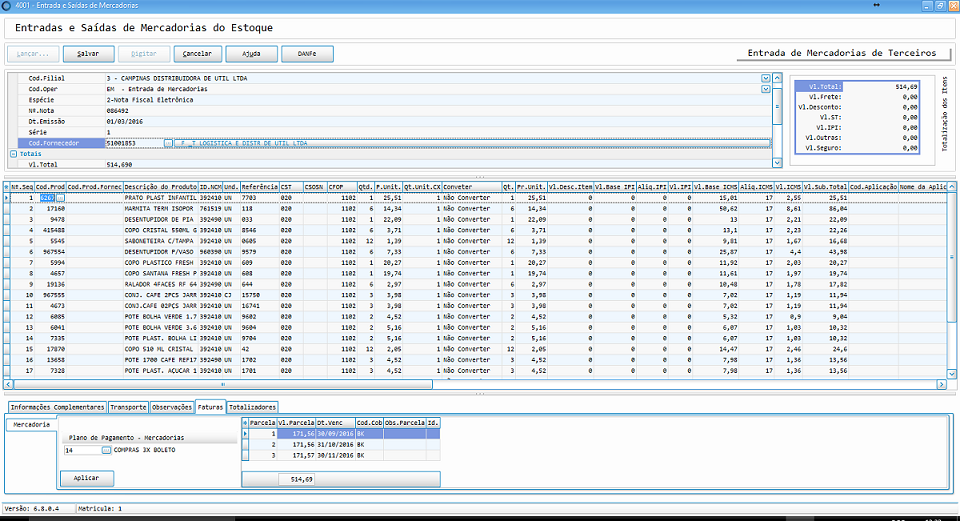960x521 pixels.
Task: Collapse the Totais group
Action: coord(13,154)
